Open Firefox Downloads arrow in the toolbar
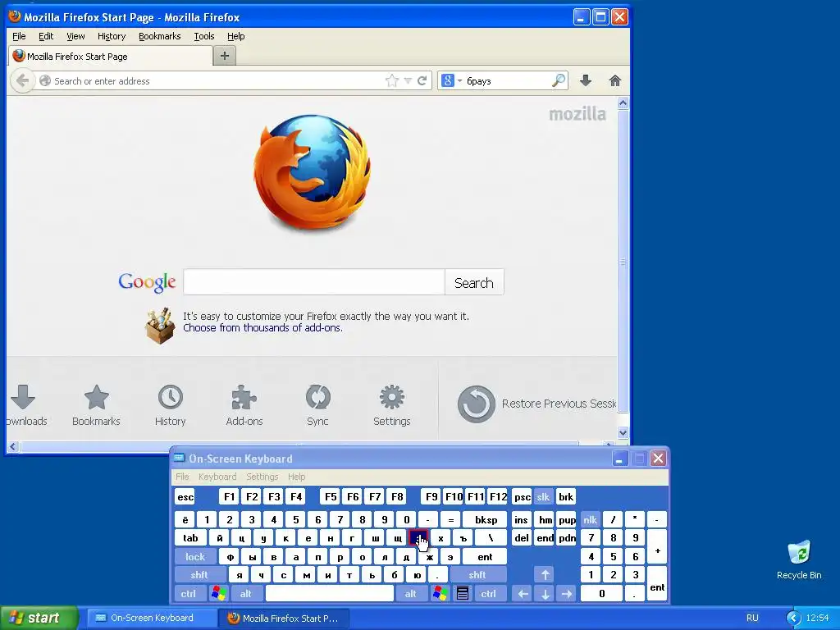This screenshot has height=630, width=840. click(586, 81)
